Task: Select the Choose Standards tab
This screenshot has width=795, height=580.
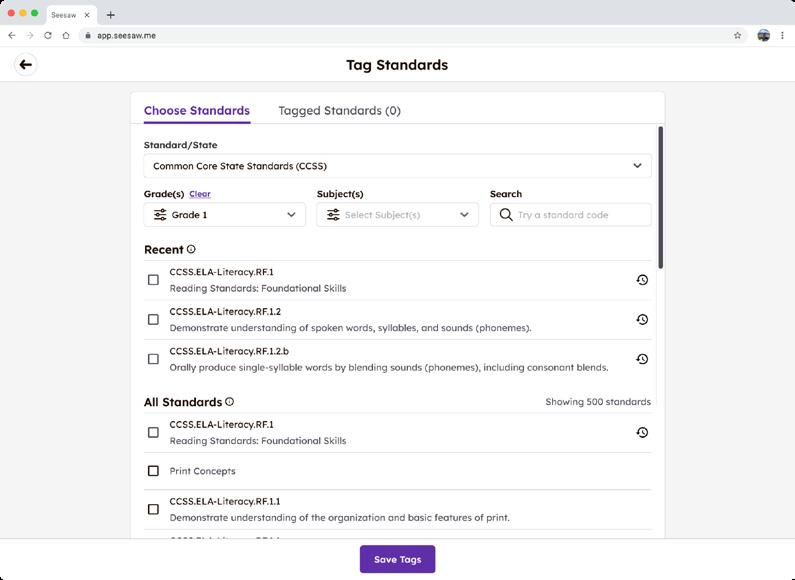Action: 196,111
